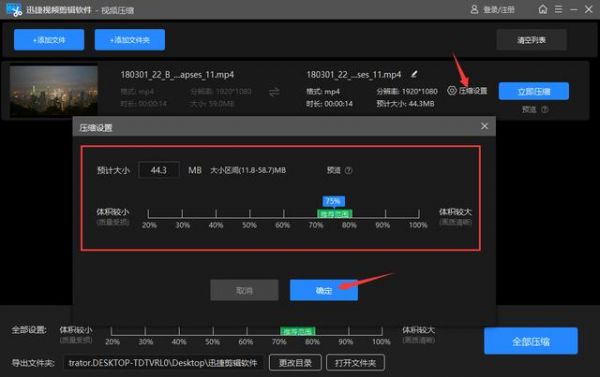Click the 全部压缩 button

point(531,341)
